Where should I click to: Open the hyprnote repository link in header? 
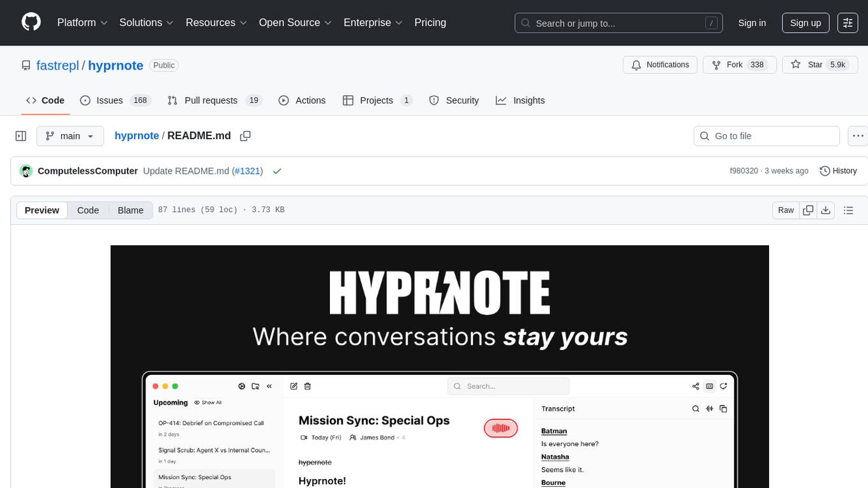pos(116,65)
